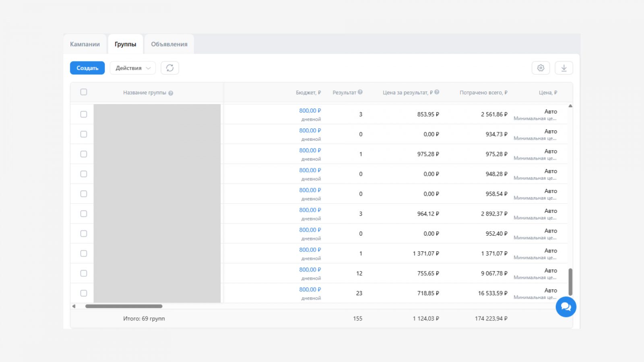This screenshot has height=362, width=644.
Task: Check the row with 9 067,78 ₽ spent
Action: coord(84,274)
